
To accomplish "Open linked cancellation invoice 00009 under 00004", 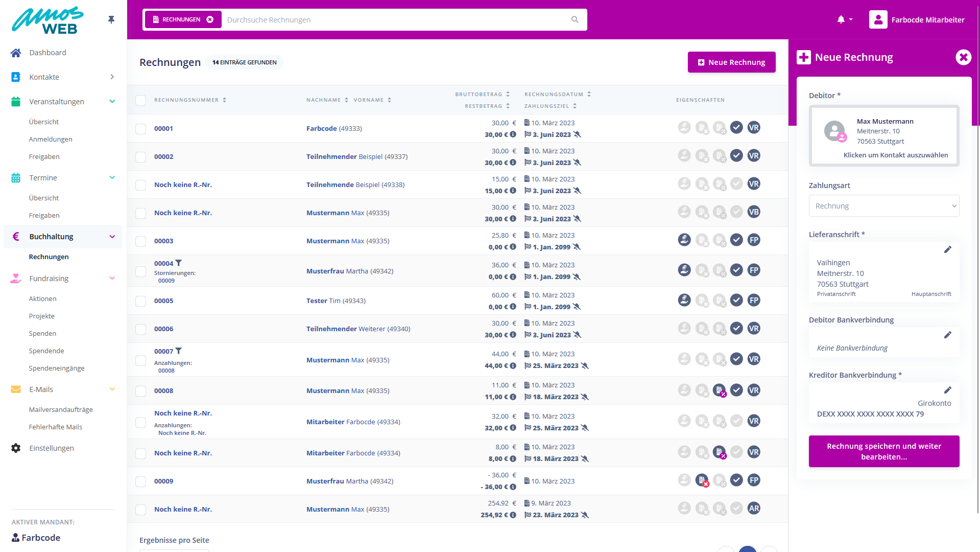I will [166, 281].
